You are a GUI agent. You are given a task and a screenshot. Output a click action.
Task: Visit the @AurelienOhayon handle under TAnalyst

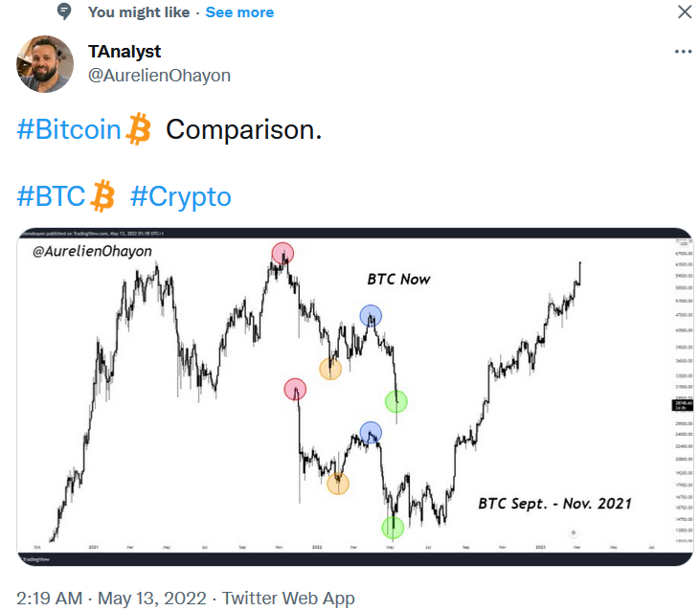pos(159,75)
